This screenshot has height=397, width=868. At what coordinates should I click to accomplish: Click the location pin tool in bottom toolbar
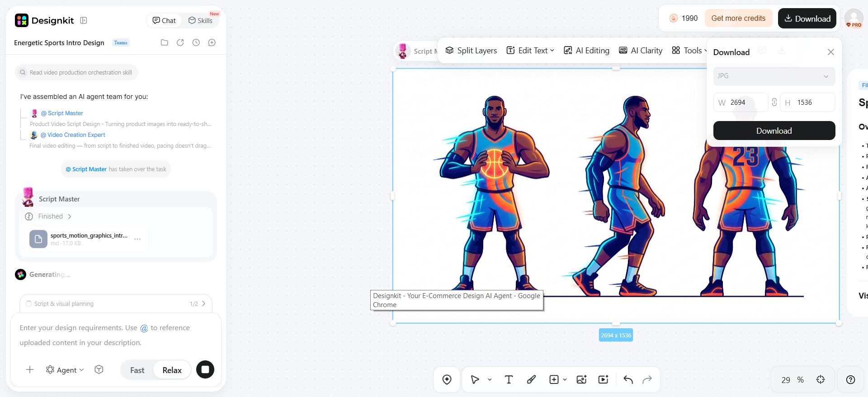coord(447,380)
